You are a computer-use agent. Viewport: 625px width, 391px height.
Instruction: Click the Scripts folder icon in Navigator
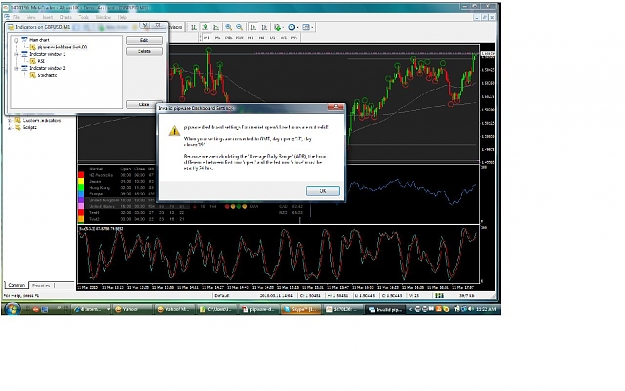(x=18, y=128)
